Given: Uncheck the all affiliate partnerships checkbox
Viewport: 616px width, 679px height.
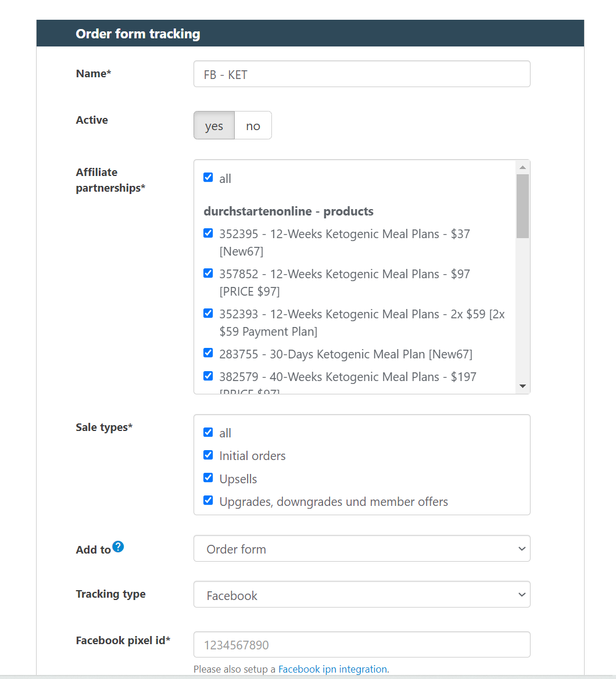Looking at the screenshot, I should pos(208,178).
